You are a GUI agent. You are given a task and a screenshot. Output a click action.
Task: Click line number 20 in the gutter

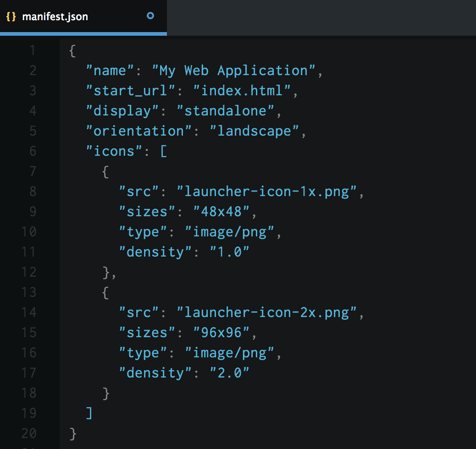(29, 433)
